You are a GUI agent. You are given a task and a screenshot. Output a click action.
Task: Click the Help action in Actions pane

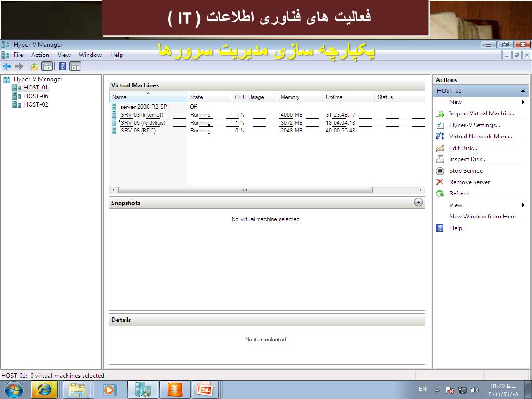(456, 228)
